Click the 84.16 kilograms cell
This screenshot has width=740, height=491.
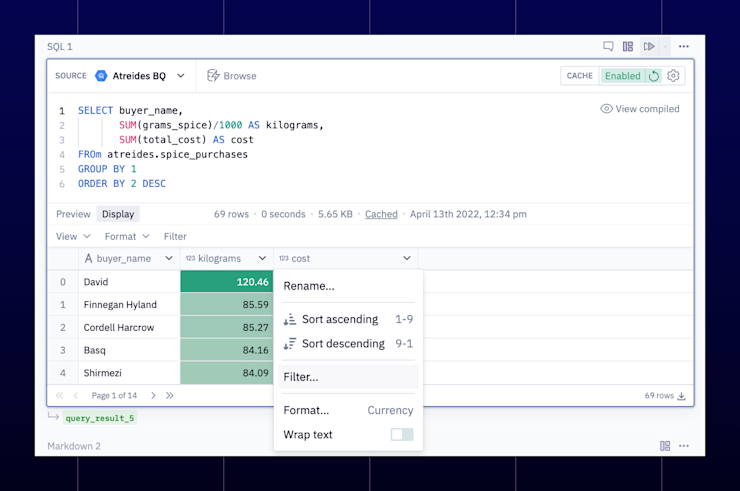point(227,350)
